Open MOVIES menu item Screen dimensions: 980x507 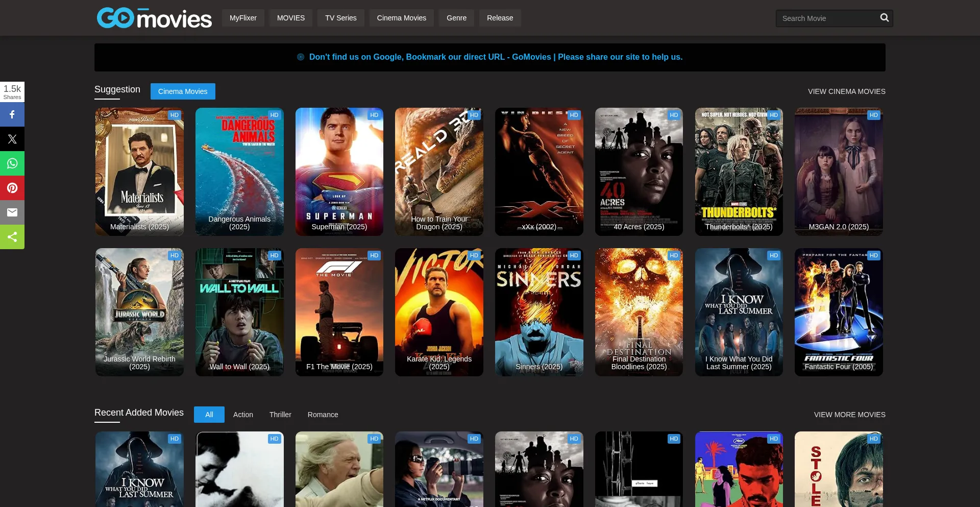pyautogui.click(x=291, y=18)
